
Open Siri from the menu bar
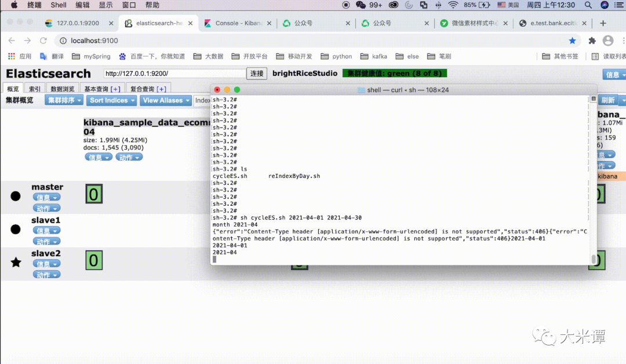pyautogui.click(x=605, y=5)
